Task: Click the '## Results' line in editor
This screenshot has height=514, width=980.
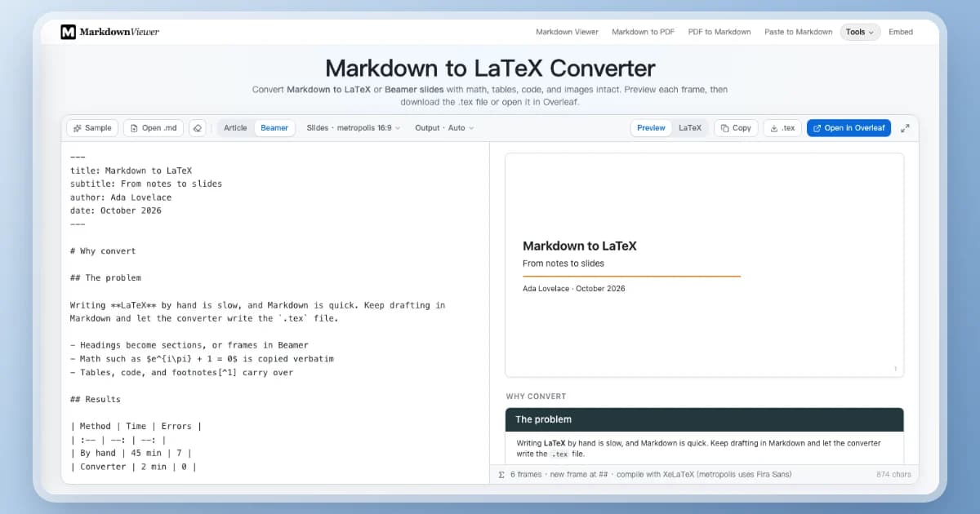Action: [x=96, y=399]
